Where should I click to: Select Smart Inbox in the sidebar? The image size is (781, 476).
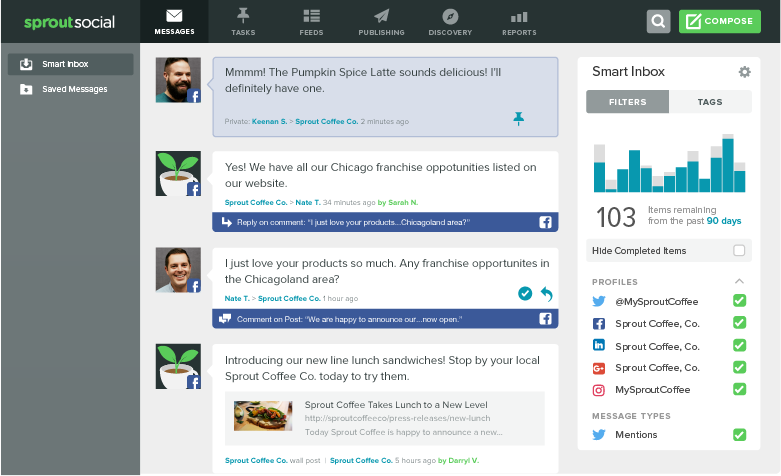tap(70, 64)
